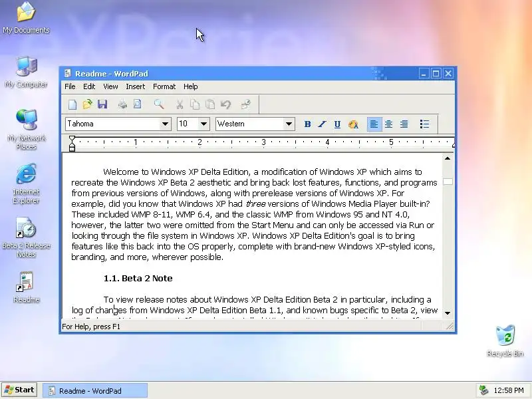Click the Undo arrow icon
Image resolution: width=532 pixels, height=399 pixels.
[225, 104]
